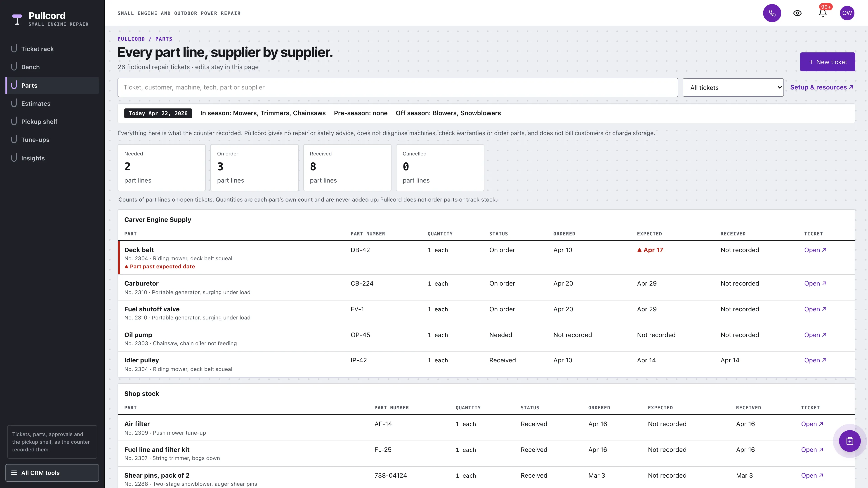Open the ticket for Oil pump
The height and width of the screenshot is (488, 868).
coord(815,335)
